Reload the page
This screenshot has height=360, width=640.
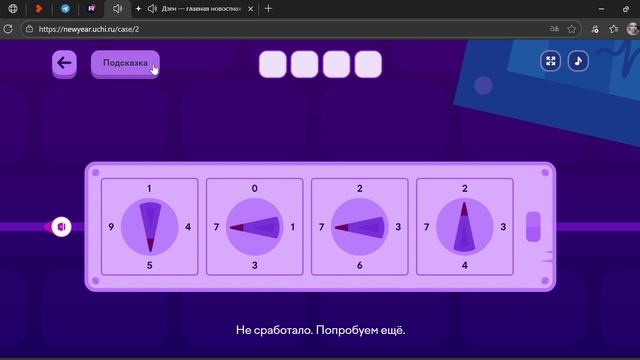pyautogui.click(x=8, y=29)
